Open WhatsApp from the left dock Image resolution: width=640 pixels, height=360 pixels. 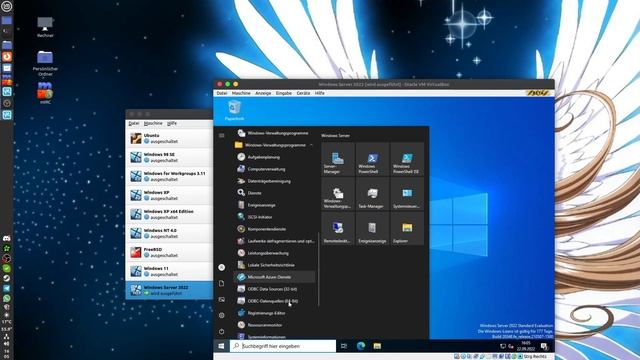[7, 298]
